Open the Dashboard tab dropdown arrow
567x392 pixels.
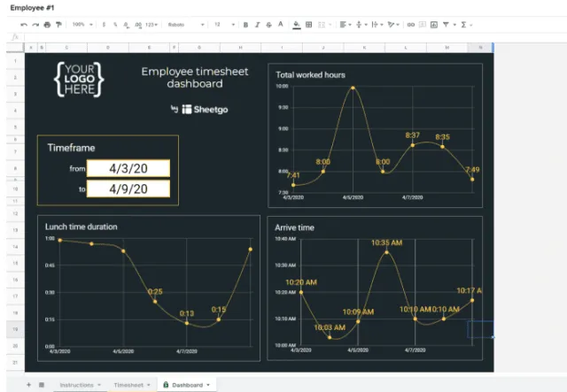(208, 385)
